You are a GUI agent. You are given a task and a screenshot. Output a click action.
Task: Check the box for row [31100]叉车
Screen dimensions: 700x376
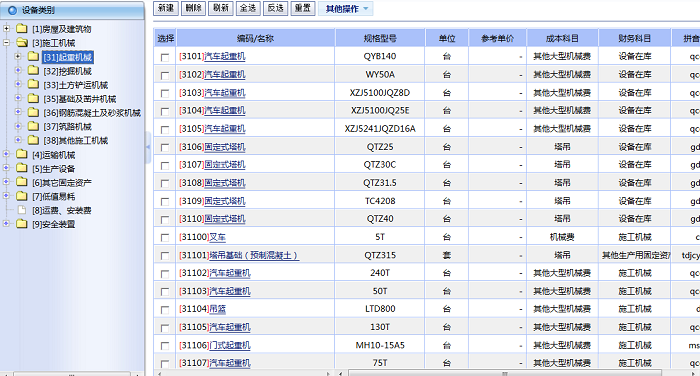click(x=165, y=238)
